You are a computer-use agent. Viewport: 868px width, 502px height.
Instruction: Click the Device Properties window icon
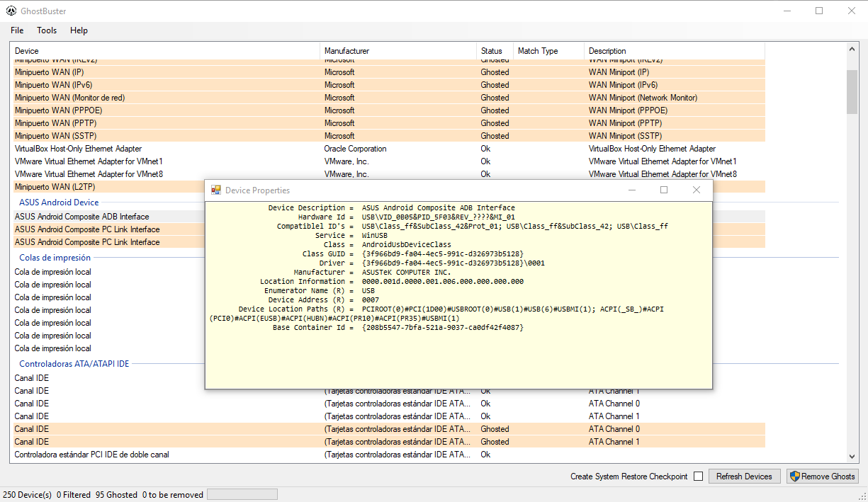point(216,190)
